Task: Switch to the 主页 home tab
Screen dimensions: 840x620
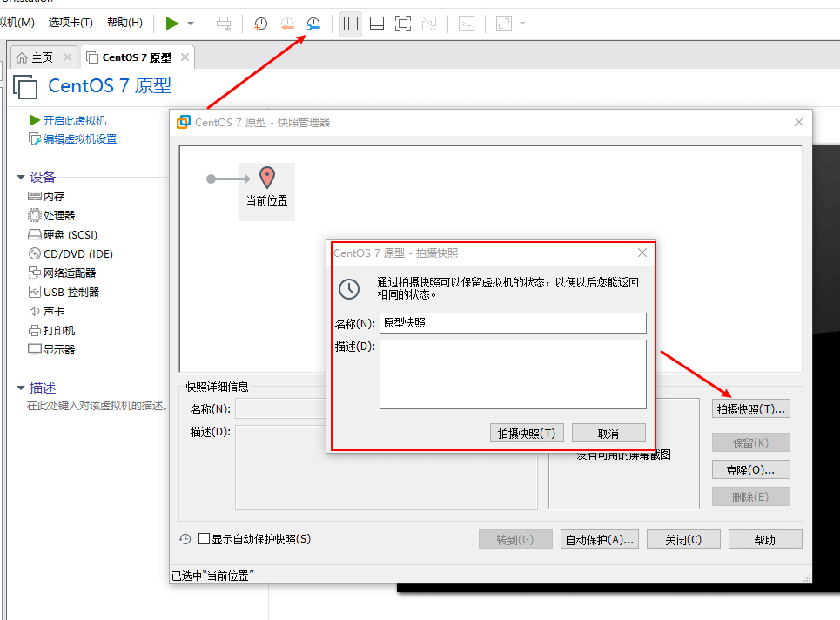Action: pyautogui.click(x=36, y=57)
